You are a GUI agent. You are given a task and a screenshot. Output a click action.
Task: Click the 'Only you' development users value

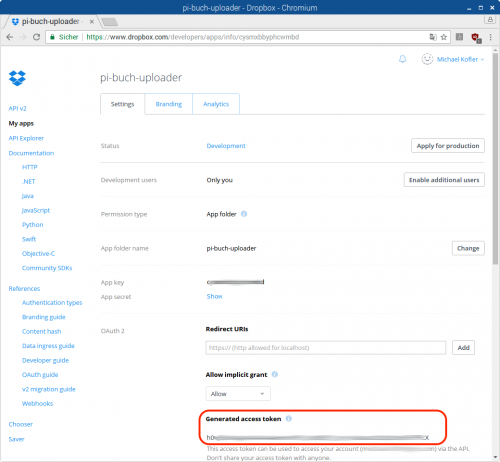(219, 180)
